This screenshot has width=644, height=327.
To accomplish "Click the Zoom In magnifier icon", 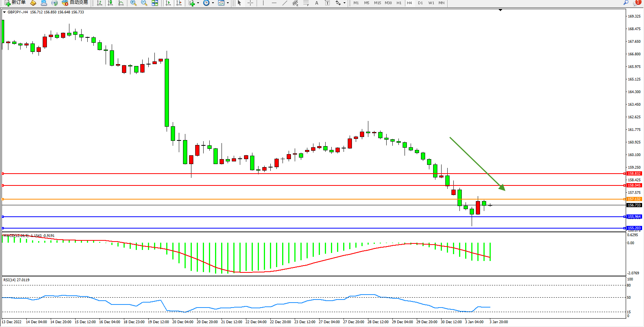I will click(x=133, y=3).
